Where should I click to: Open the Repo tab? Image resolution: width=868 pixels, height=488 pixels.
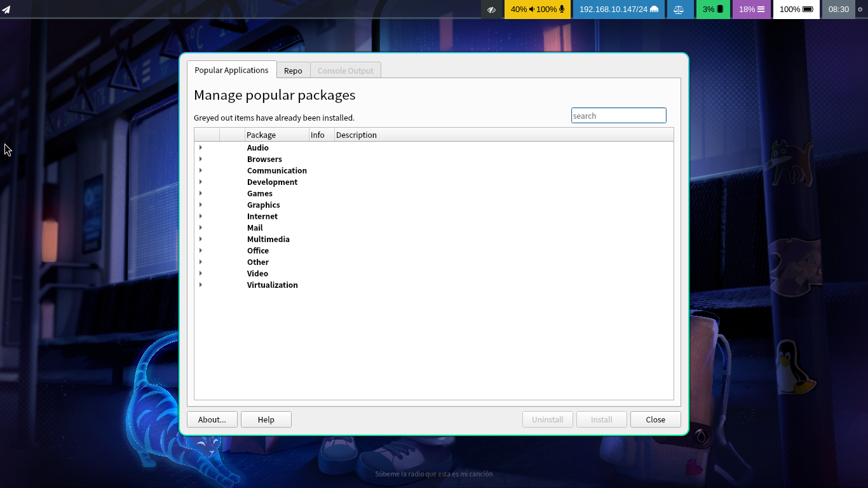coord(293,71)
